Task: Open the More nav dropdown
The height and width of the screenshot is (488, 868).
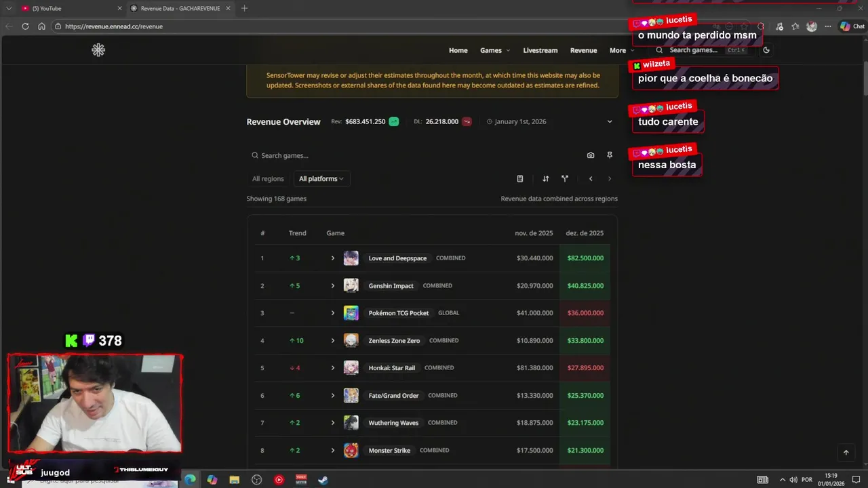Action: point(622,50)
